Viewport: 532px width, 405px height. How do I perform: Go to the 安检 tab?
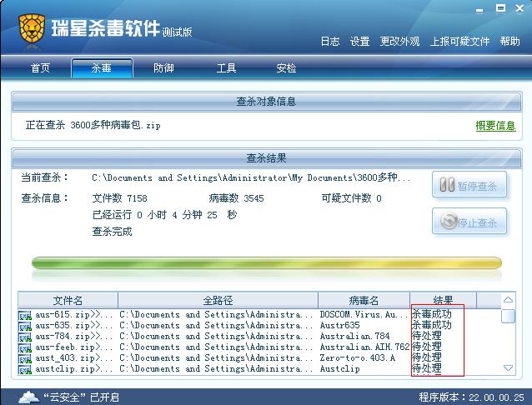tap(286, 68)
